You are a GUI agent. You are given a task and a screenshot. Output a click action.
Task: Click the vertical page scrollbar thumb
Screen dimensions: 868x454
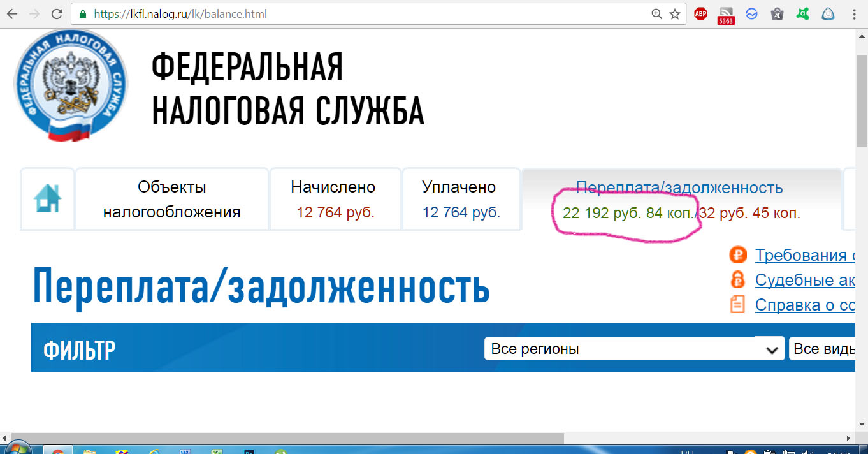[861, 100]
